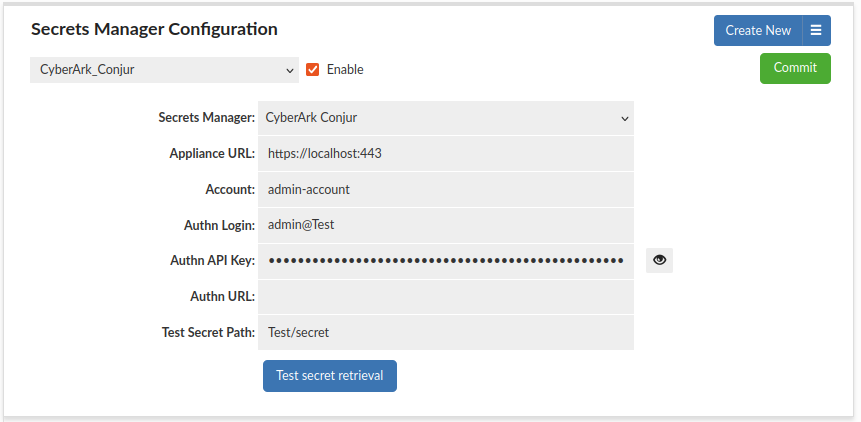The height and width of the screenshot is (422, 861).
Task: Click the Secrets Manager Configuration heading
Action: tap(154, 29)
